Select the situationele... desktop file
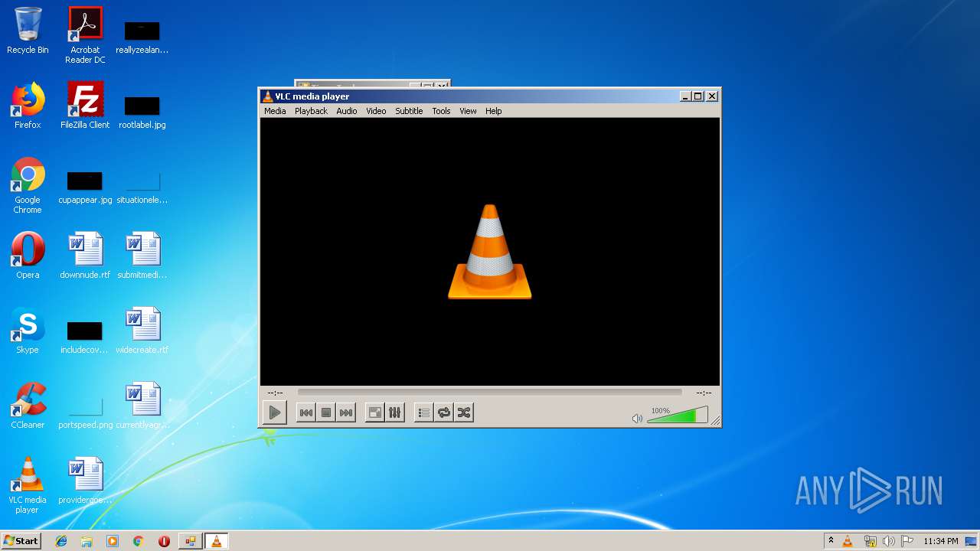Image resolution: width=980 pixels, height=551 pixels. pyautogui.click(x=142, y=187)
